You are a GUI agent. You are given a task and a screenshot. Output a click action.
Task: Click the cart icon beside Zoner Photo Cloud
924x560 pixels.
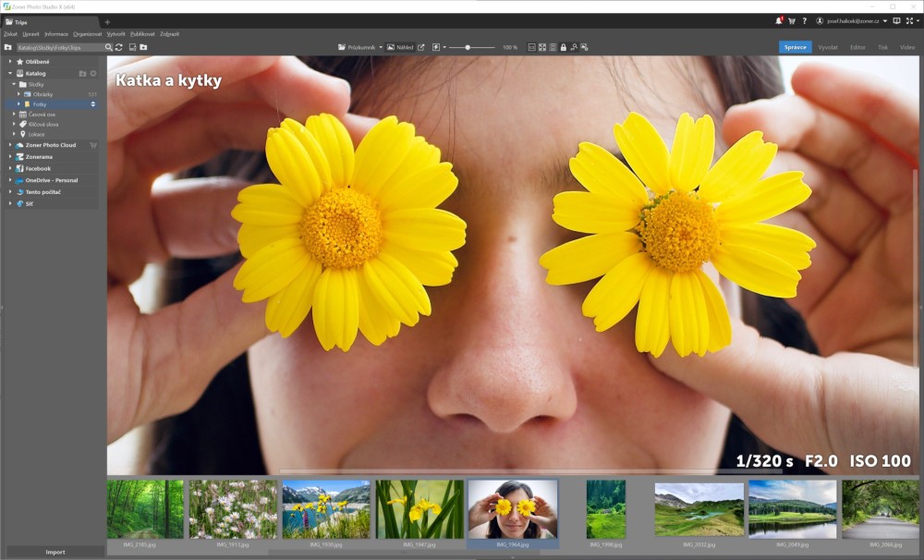click(93, 145)
